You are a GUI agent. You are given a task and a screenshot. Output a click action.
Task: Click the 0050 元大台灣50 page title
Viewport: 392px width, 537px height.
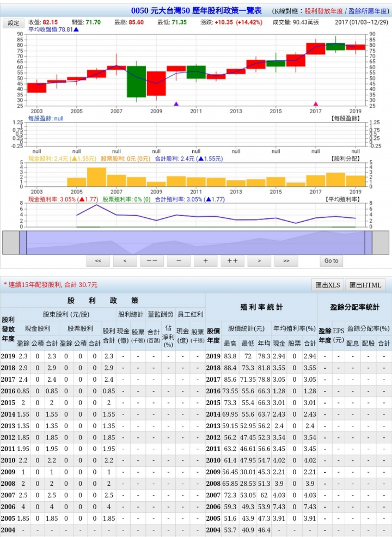click(x=197, y=10)
